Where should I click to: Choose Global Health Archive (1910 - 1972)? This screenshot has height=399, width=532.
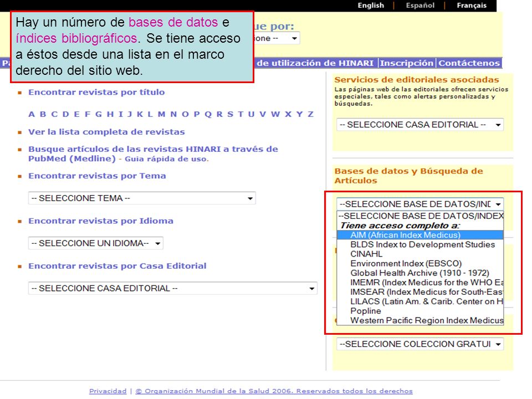(x=420, y=273)
